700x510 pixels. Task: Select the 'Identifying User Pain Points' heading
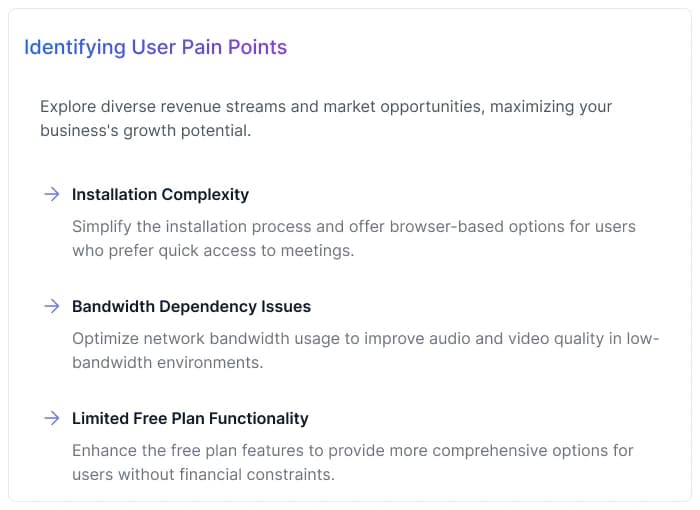(x=155, y=47)
